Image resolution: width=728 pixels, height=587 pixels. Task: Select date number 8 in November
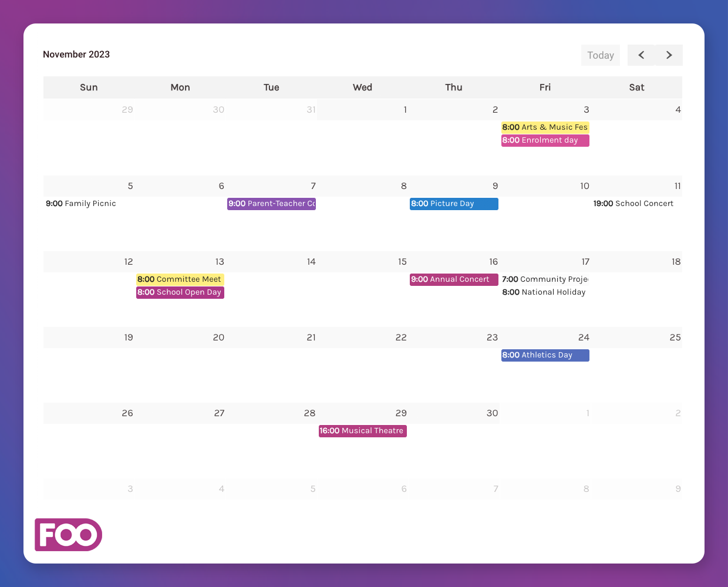404,186
